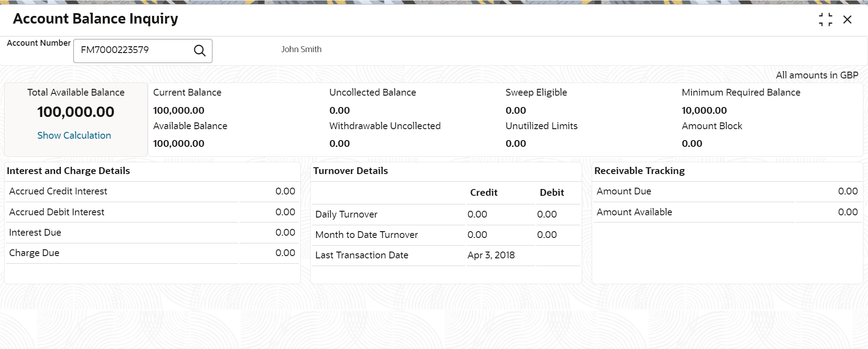Click the Amount Due row
The image size is (868, 349).
coord(624,191)
